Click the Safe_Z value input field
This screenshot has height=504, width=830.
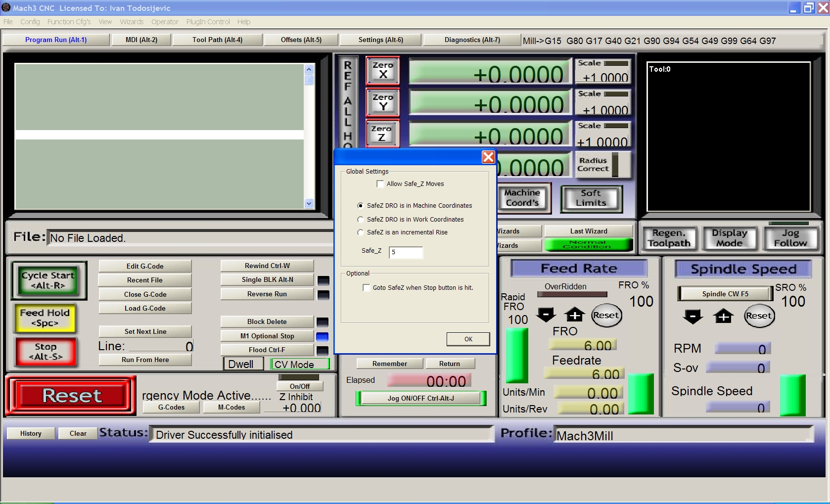[x=406, y=252]
